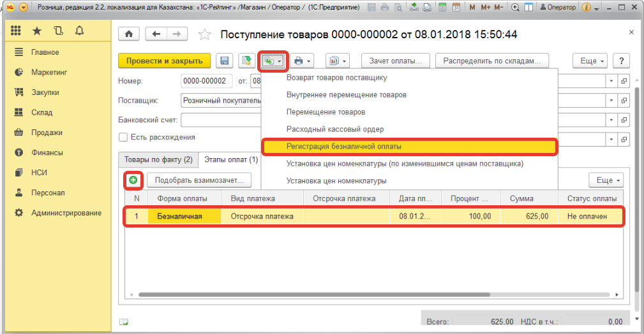
Task: Click the green plus add row icon
Action: (x=133, y=180)
